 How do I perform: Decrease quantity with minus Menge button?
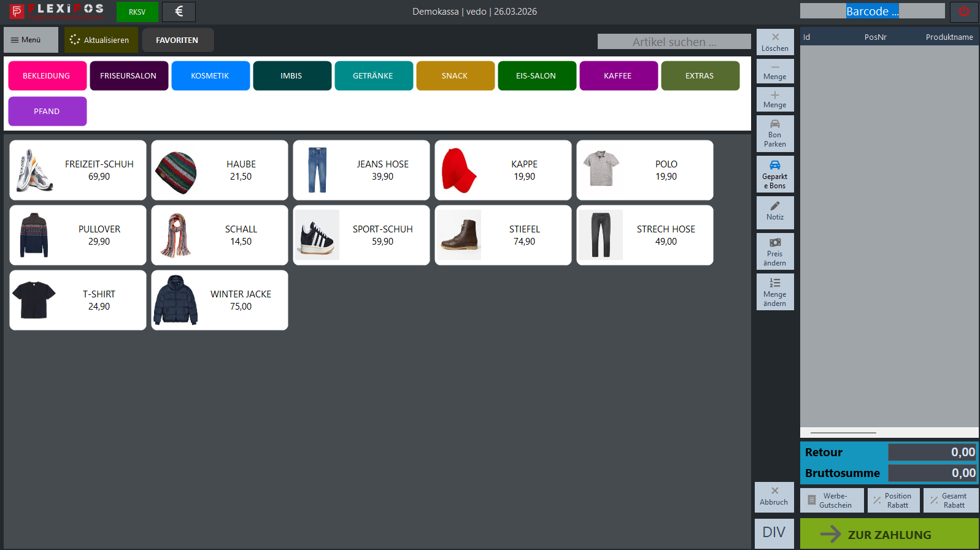click(775, 71)
